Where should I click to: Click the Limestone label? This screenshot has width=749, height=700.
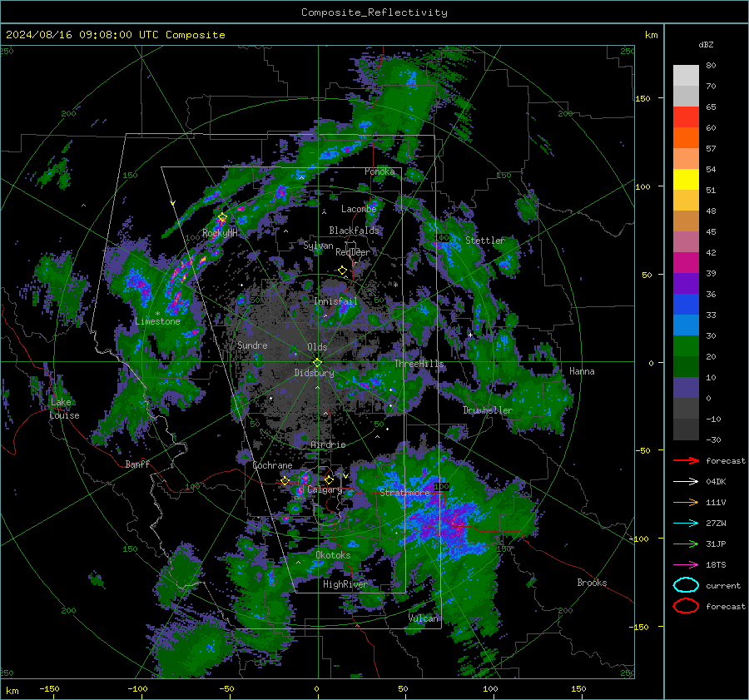(157, 321)
